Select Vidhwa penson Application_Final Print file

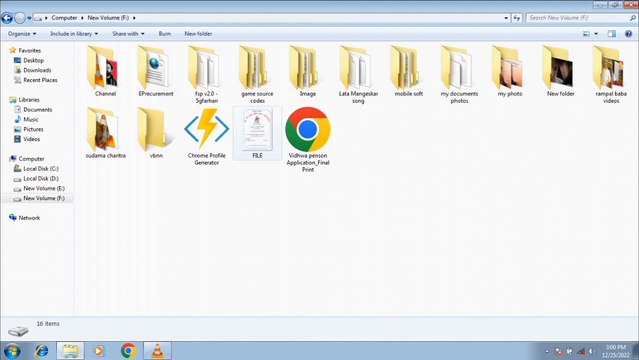[308, 139]
